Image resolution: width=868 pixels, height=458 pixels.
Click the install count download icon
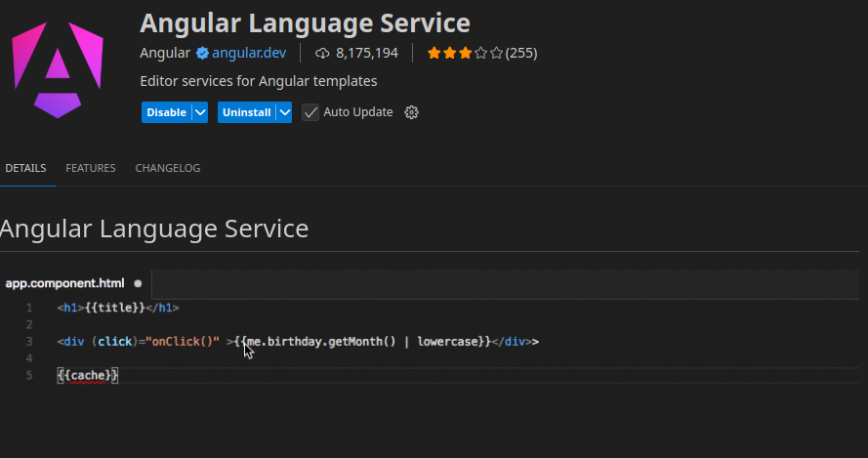(x=322, y=53)
